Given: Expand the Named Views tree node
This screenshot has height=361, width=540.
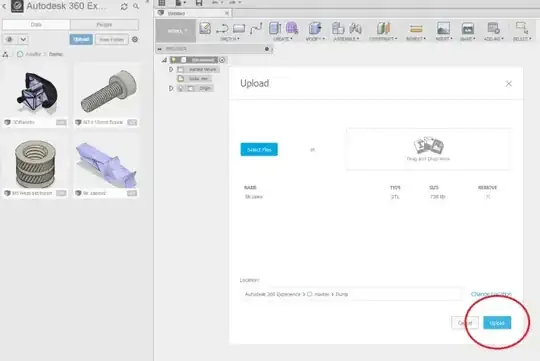Looking at the screenshot, I should pyautogui.click(x=171, y=70).
